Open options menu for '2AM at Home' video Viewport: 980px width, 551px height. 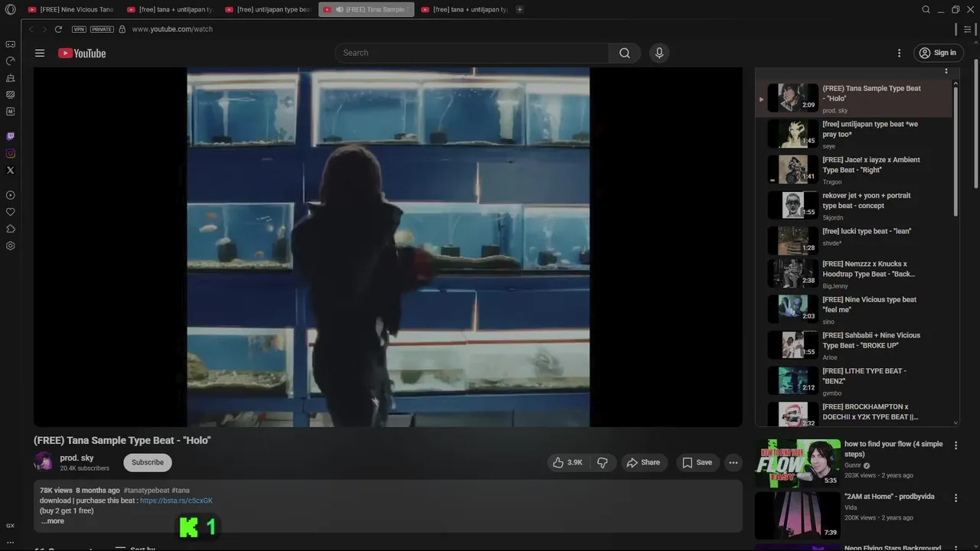tap(955, 497)
